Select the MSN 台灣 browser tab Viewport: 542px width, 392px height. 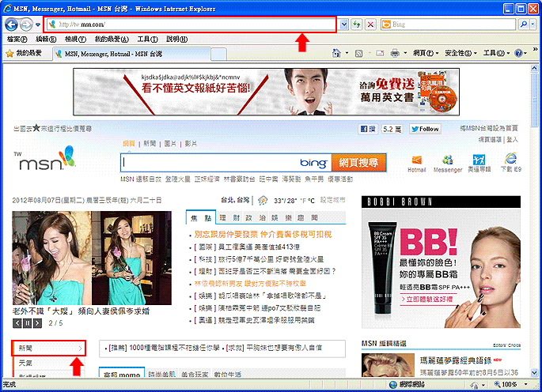[x=131, y=54]
